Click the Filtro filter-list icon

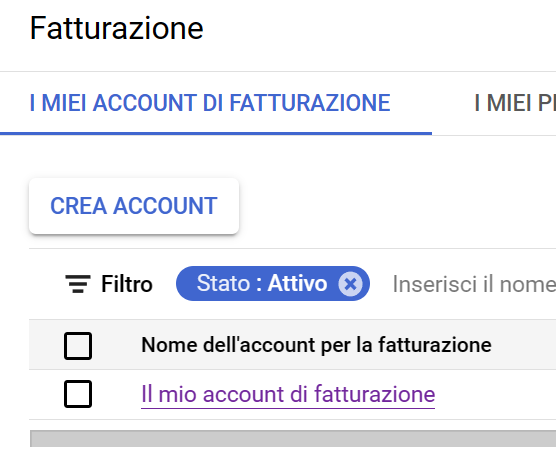point(78,284)
